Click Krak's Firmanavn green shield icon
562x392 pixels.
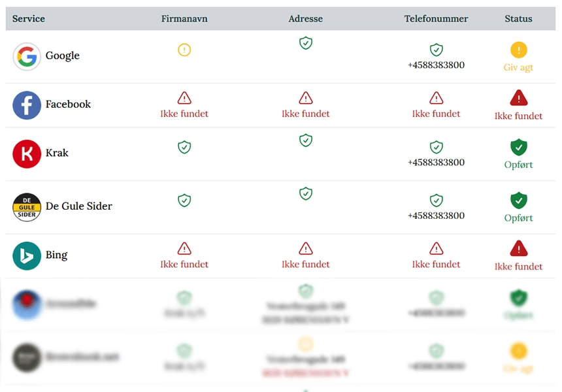point(184,147)
